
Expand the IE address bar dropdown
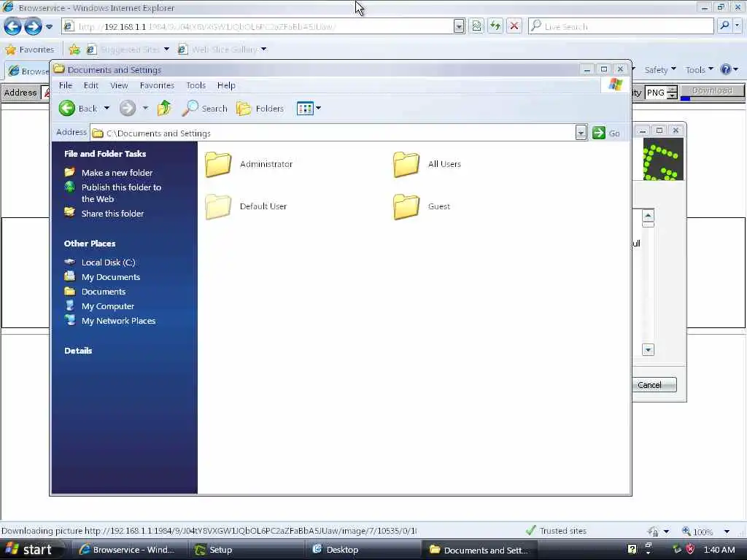coord(459,26)
